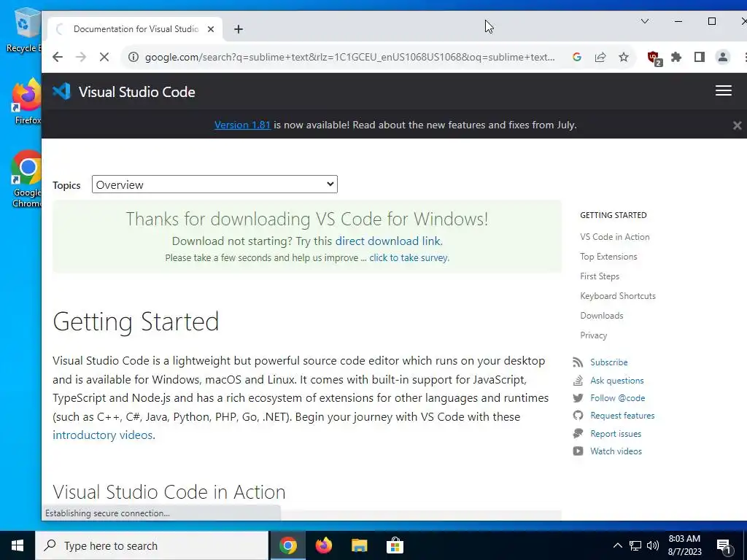Jump to Downloads section
The width and height of the screenshot is (747, 560).
pos(601,316)
